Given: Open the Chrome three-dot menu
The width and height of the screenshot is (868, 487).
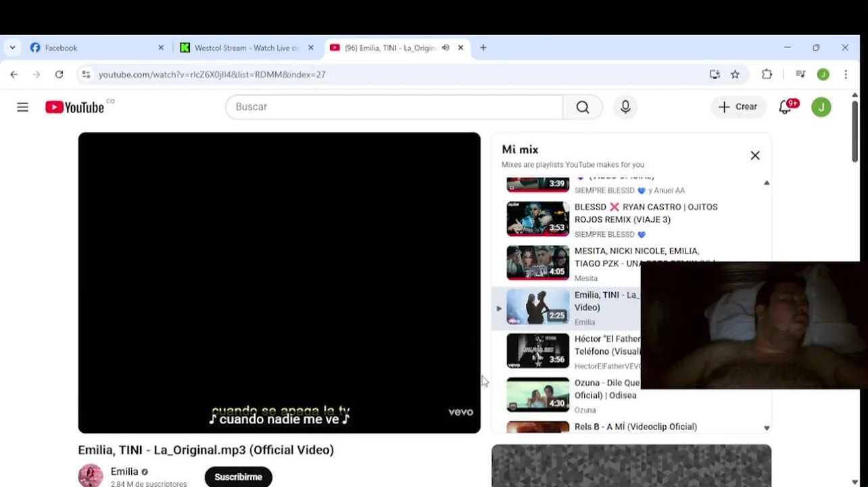Looking at the screenshot, I should click(846, 74).
